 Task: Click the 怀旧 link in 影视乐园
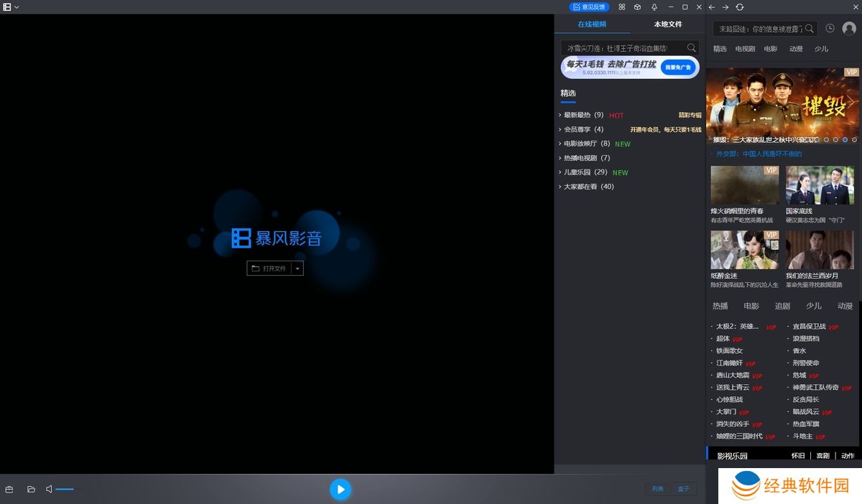[798, 455]
